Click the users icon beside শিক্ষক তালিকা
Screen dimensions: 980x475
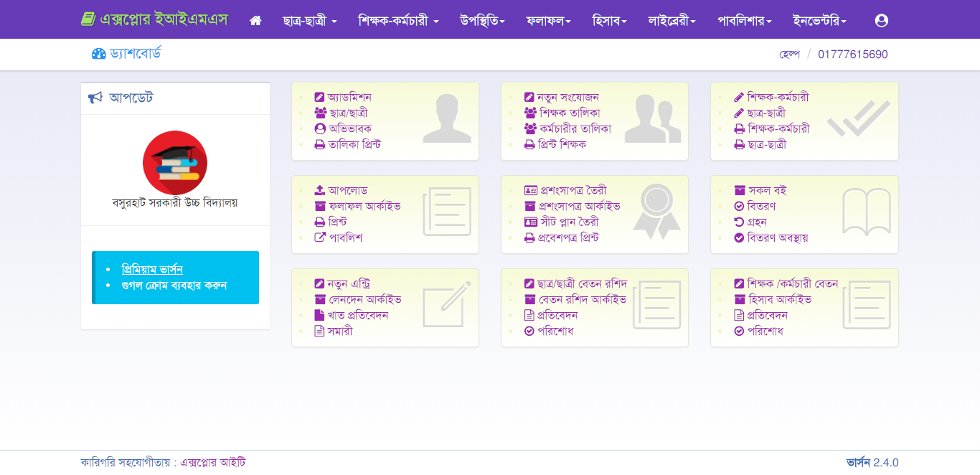click(530, 113)
